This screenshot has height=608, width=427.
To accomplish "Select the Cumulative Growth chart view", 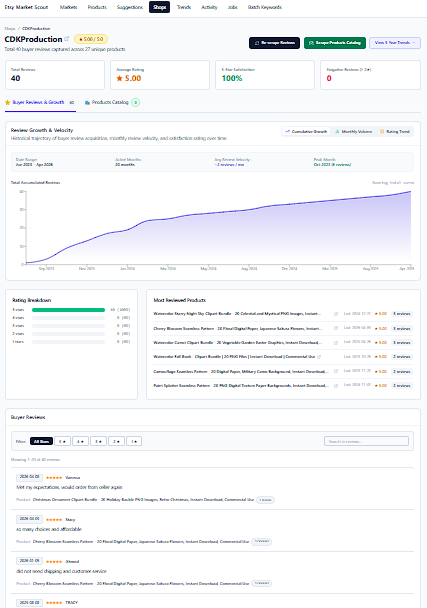I will (306, 131).
